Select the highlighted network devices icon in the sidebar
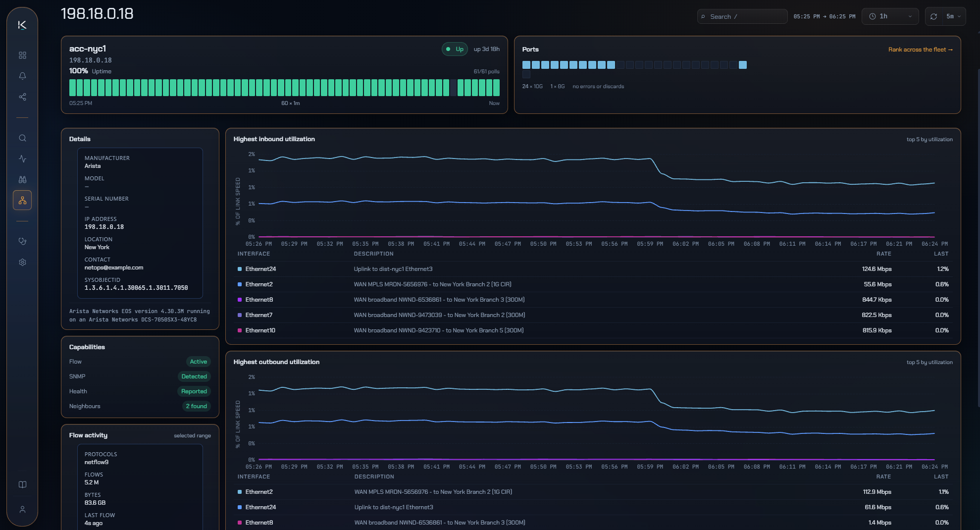Screen dimensions: 980x530 point(22,201)
